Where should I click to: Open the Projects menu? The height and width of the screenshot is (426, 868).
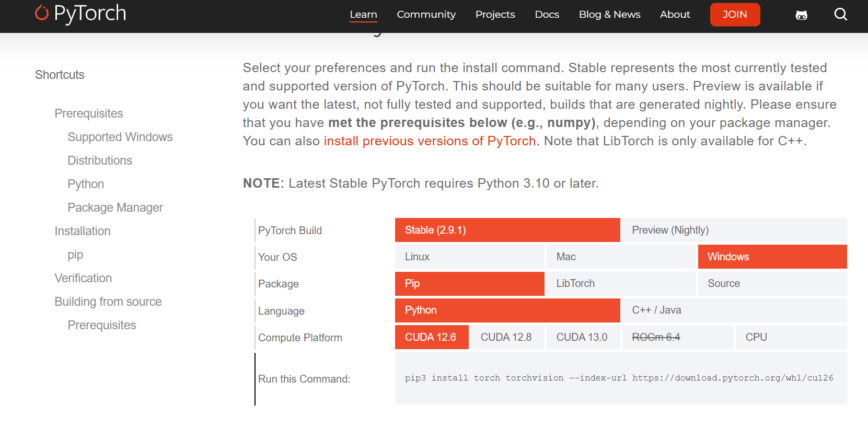point(495,15)
